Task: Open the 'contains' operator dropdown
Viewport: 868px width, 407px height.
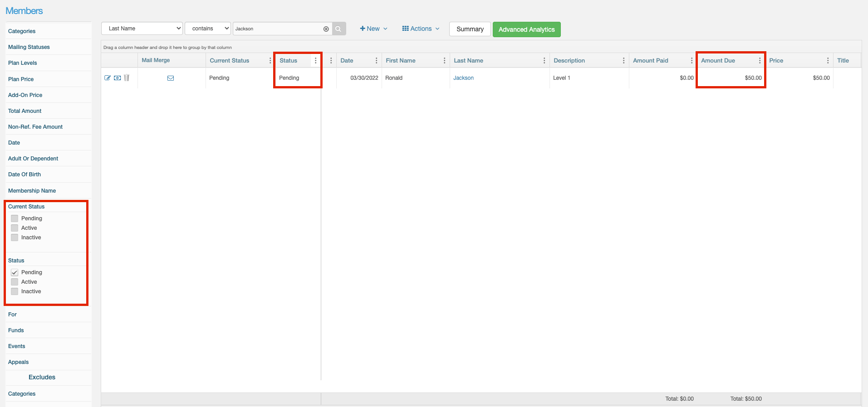Action: tap(208, 29)
